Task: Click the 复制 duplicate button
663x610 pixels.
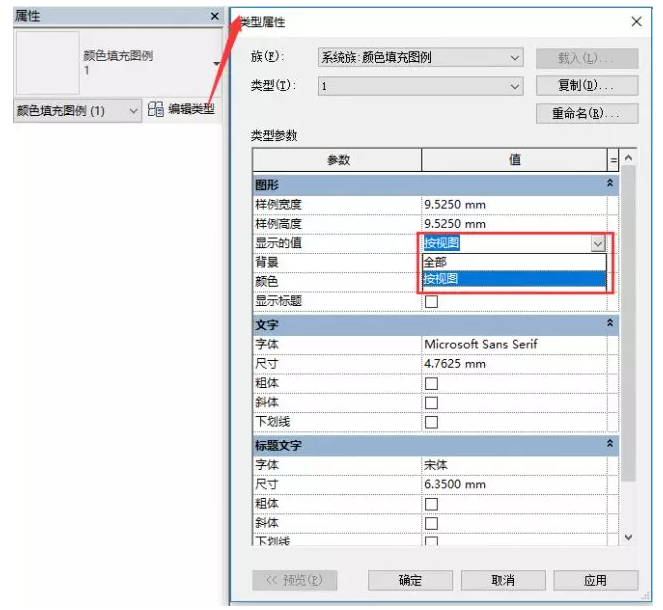Action: pyautogui.click(x=587, y=86)
